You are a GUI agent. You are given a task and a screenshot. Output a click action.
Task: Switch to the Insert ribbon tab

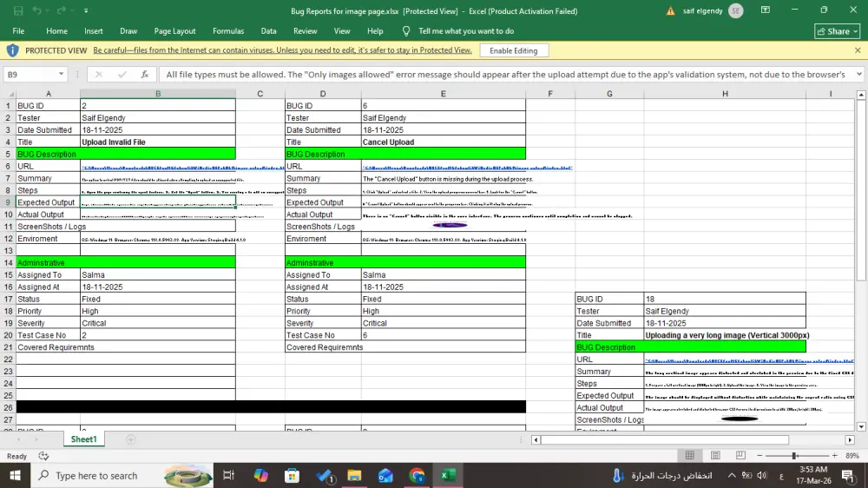click(x=94, y=31)
